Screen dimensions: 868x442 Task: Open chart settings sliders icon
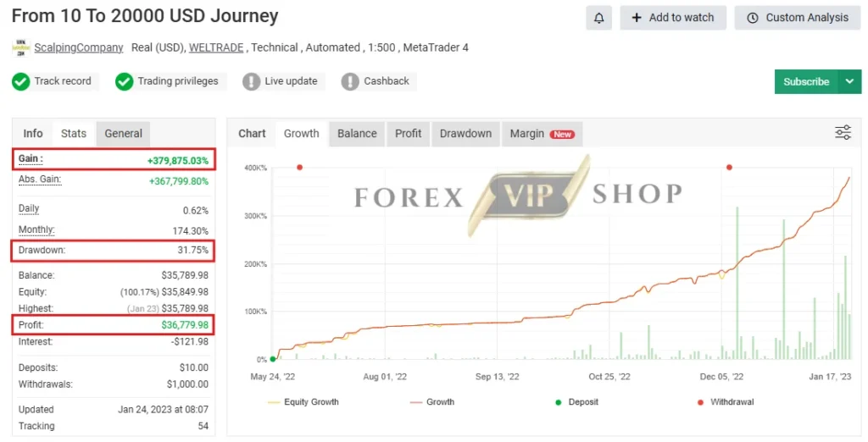[x=843, y=133]
